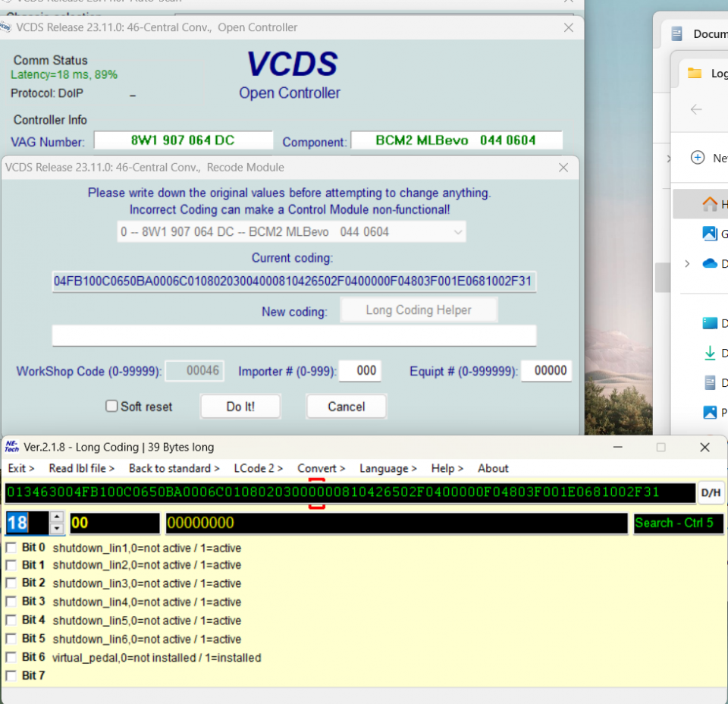
Task: Open the Convert menu
Action: click(321, 468)
